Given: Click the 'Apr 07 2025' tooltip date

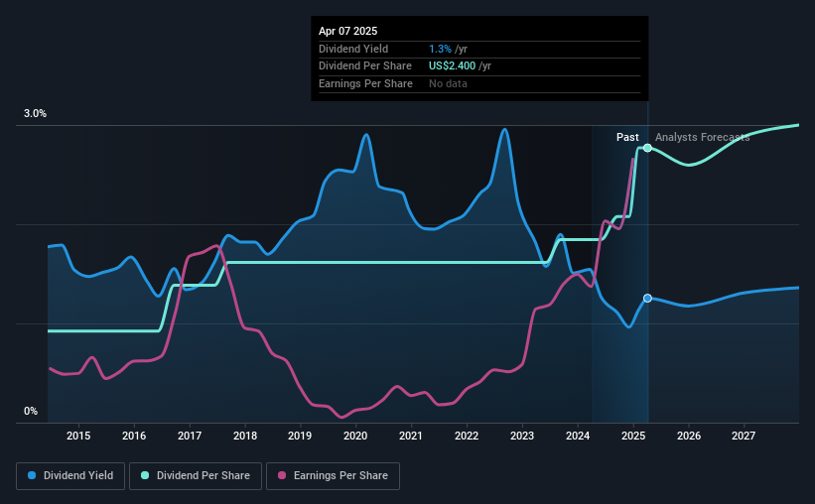Looking at the screenshot, I should pos(347,31).
